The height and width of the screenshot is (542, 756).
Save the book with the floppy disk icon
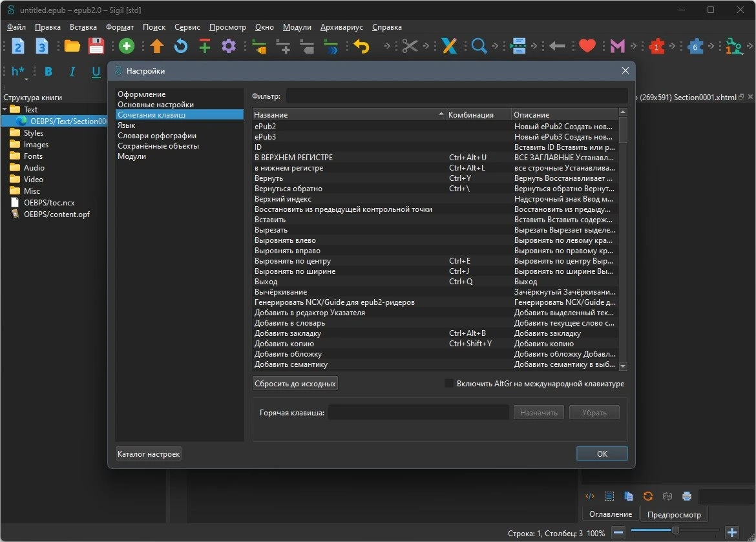pyautogui.click(x=96, y=47)
